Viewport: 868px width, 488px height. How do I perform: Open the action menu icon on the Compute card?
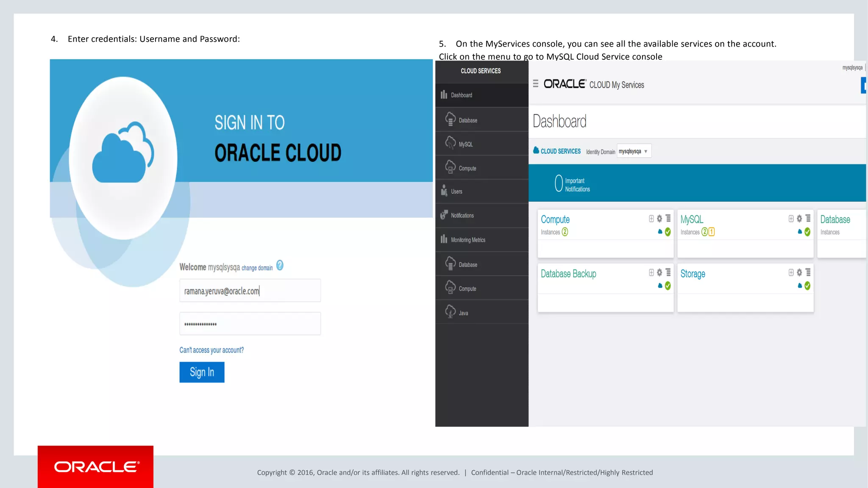(668, 219)
